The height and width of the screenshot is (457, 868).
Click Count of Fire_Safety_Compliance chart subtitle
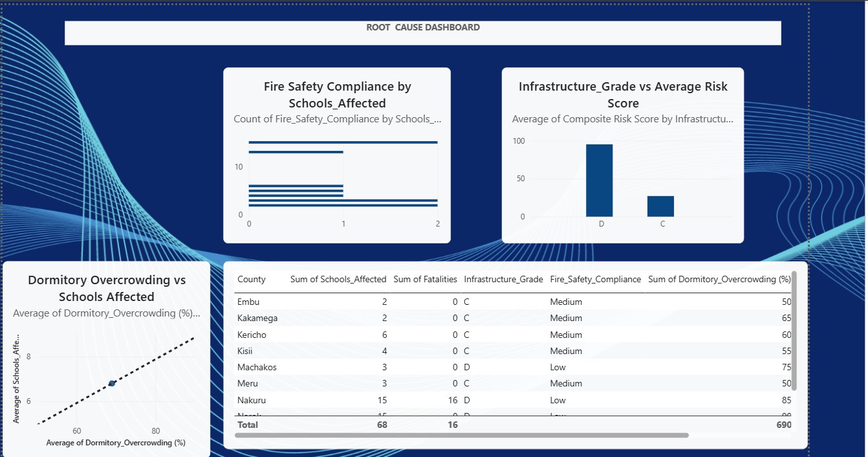pyautogui.click(x=337, y=119)
